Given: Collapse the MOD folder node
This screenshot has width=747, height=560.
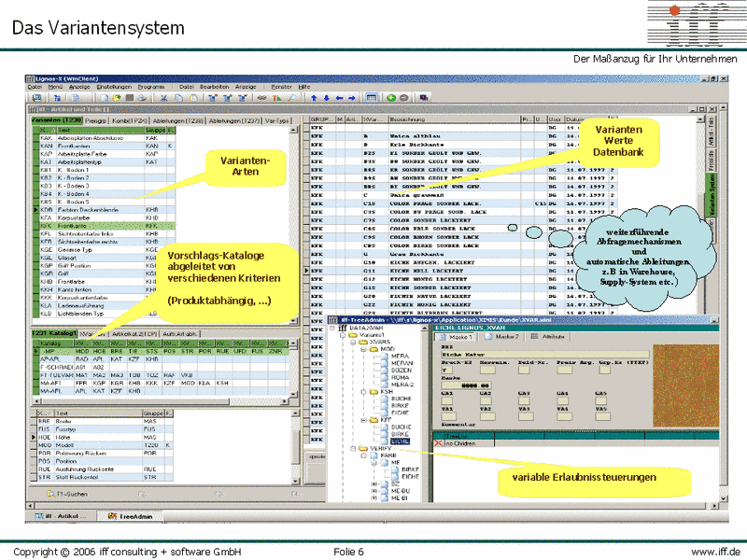Looking at the screenshot, I should (363, 349).
